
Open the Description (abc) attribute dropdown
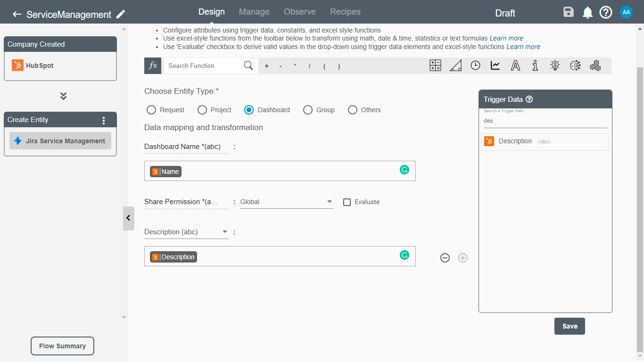[x=187, y=232]
